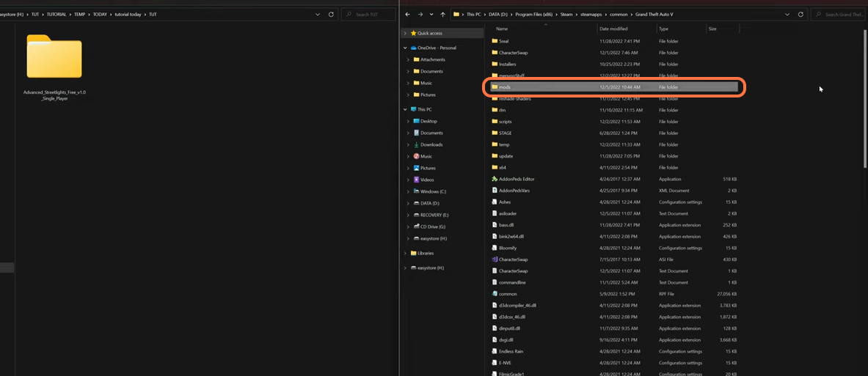The height and width of the screenshot is (376, 868).
Task: Expand the Libraries tree node
Action: (x=405, y=253)
